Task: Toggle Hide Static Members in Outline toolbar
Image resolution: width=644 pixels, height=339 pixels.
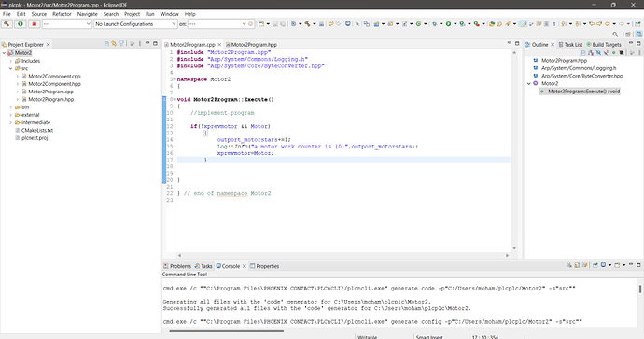Action: tap(606, 52)
